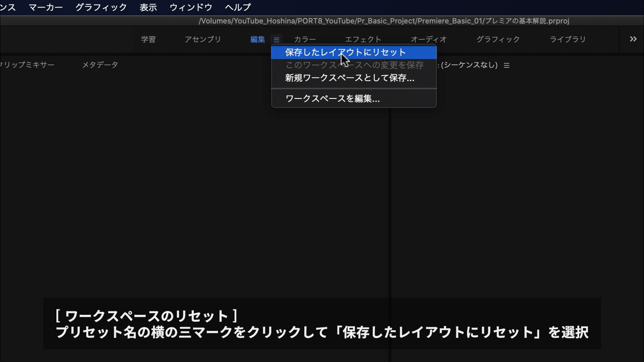Switch to the グラフィック workspace tab
This screenshot has width=644, height=362.
[x=498, y=39]
